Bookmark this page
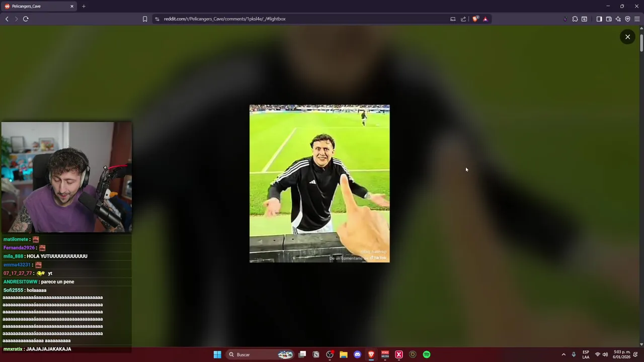This screenshot has width=644, height=362. [x=145, y=19]
